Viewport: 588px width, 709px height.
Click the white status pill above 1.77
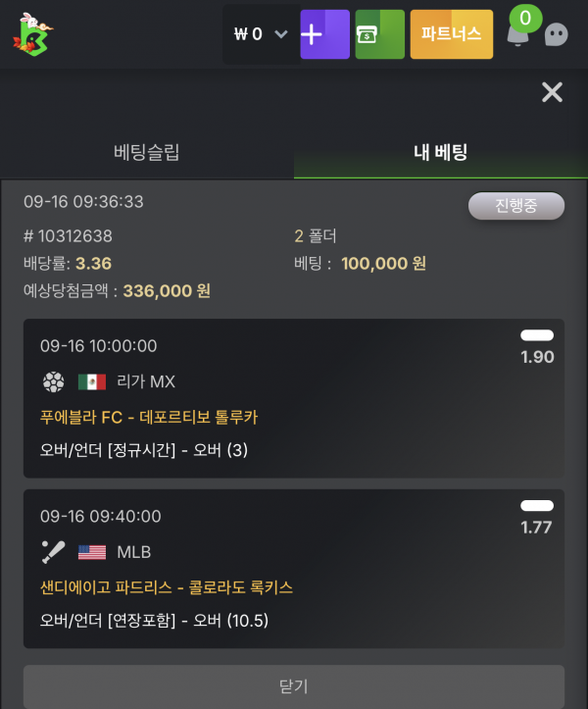click(x=537, y=506)
